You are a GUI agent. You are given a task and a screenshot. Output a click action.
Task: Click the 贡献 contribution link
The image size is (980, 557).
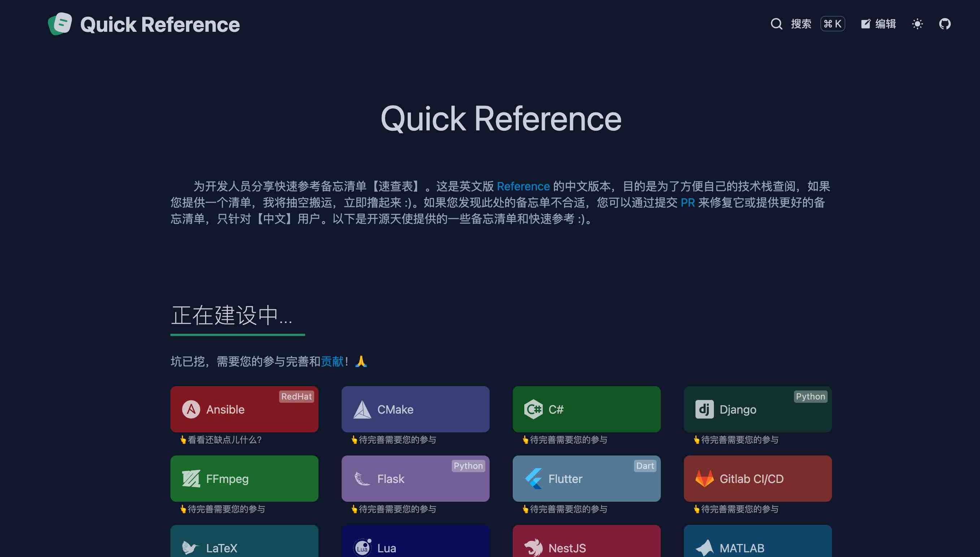coord(332,361)
